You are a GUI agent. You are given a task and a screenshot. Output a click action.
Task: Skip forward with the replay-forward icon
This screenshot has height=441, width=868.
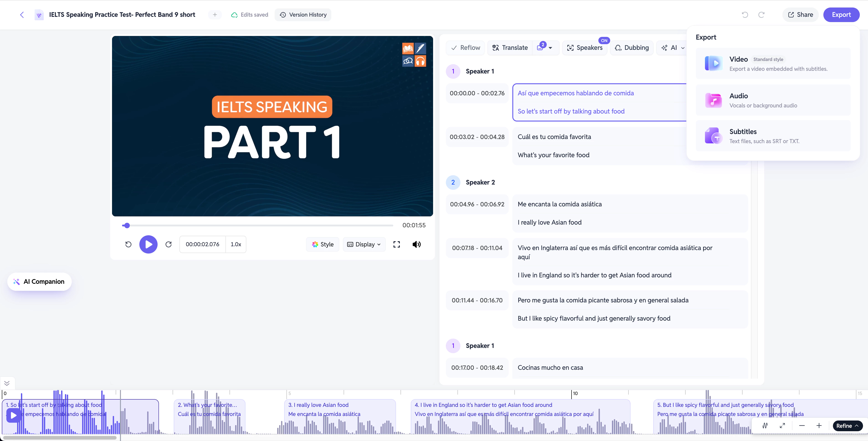[168, 244]
